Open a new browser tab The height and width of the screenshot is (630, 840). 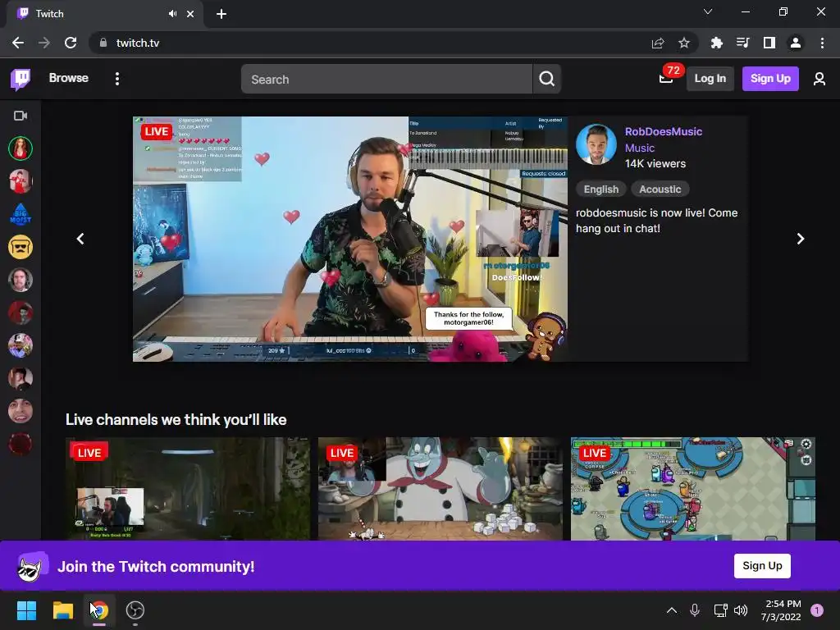pos(221,14)
